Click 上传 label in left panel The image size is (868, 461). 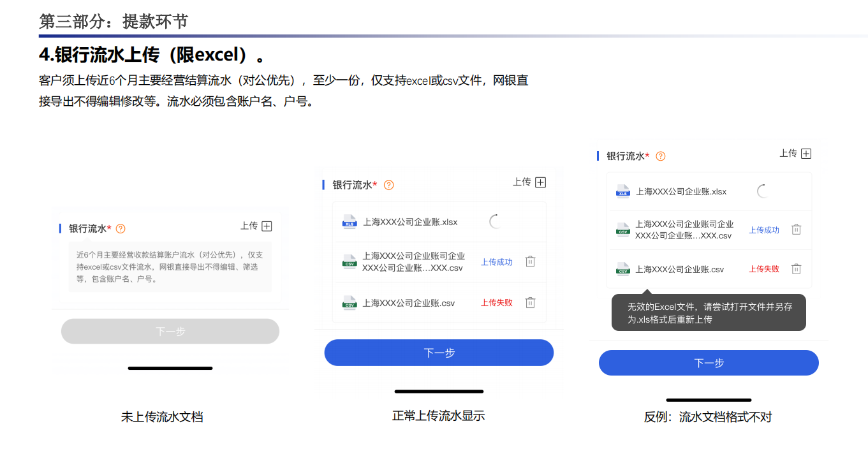point(249,226)
